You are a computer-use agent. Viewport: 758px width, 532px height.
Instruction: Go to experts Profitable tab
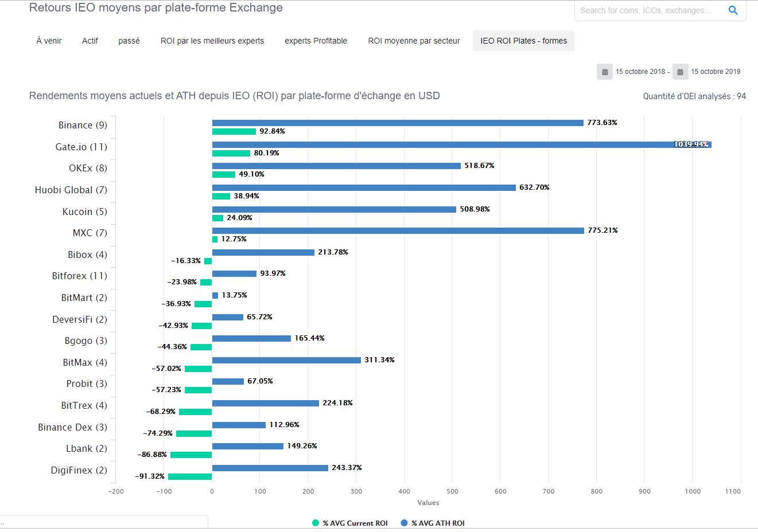tap(316, 41)
